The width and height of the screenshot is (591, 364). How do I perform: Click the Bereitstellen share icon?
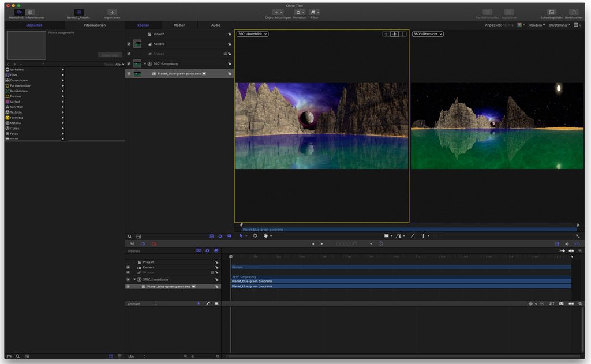[574, 13]
